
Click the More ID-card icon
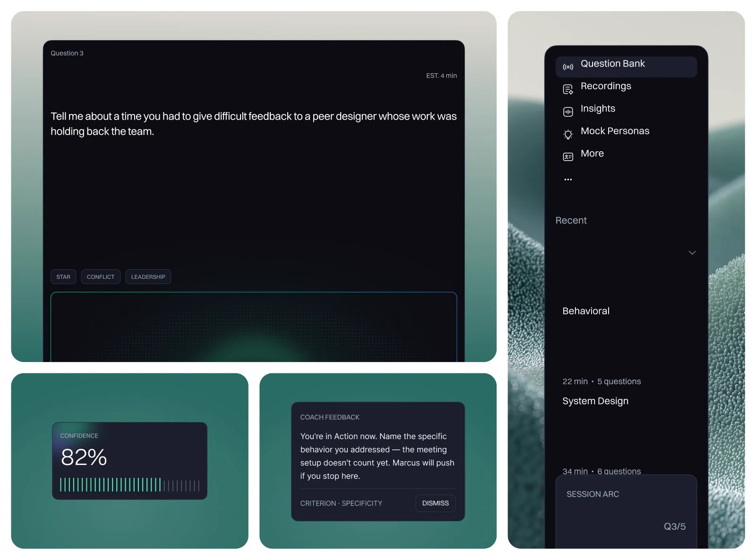pos(568,157)
